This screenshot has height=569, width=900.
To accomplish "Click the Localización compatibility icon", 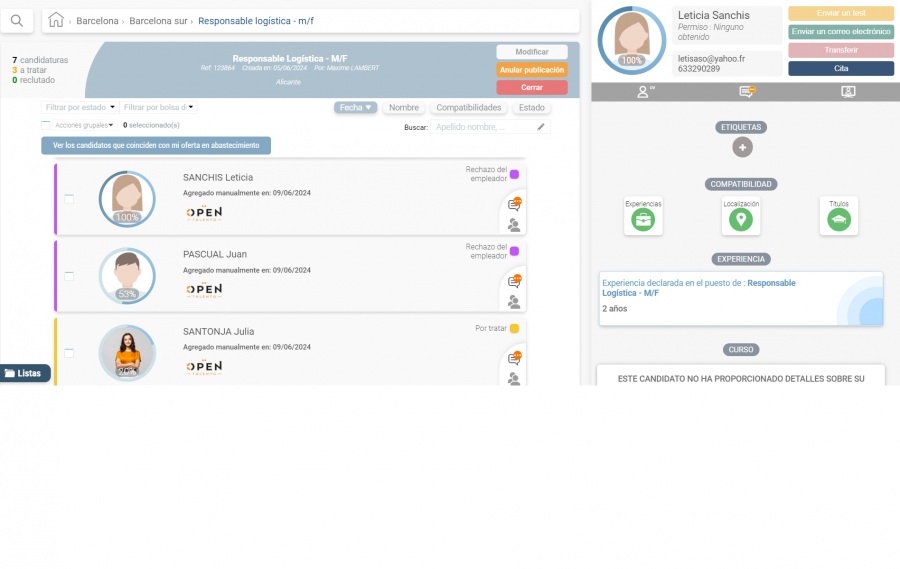I will (x=740, y=219).
